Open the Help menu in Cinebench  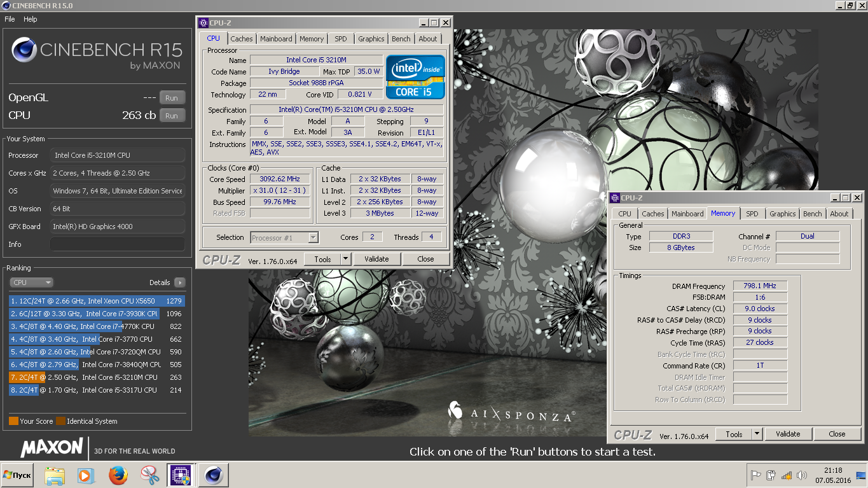(x=31, y=19)
